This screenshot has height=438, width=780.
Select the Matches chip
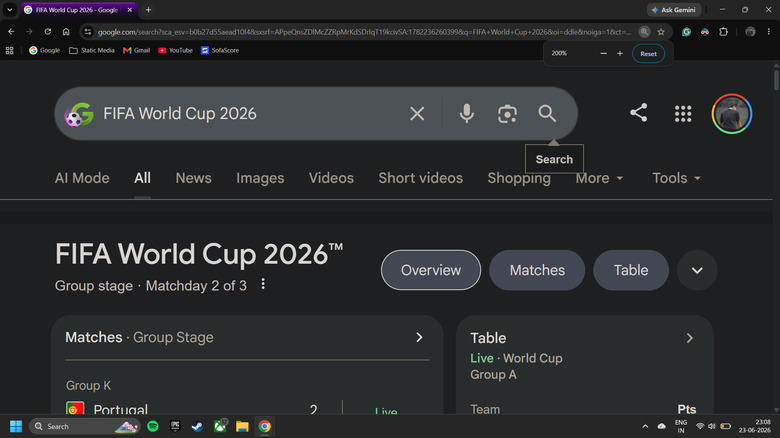537,270
